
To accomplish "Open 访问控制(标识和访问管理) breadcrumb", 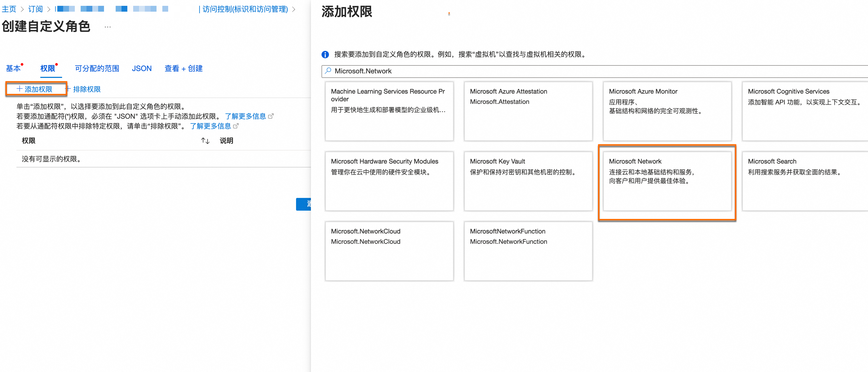I will click(245, 9).
